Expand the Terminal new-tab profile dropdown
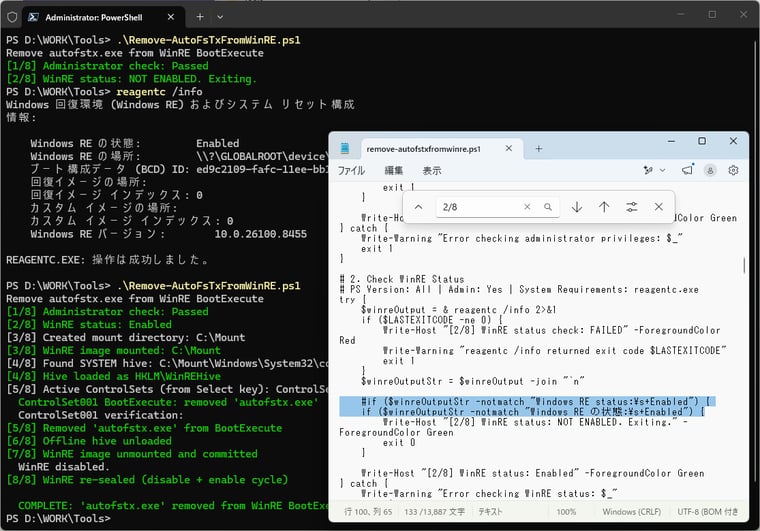 220,17
